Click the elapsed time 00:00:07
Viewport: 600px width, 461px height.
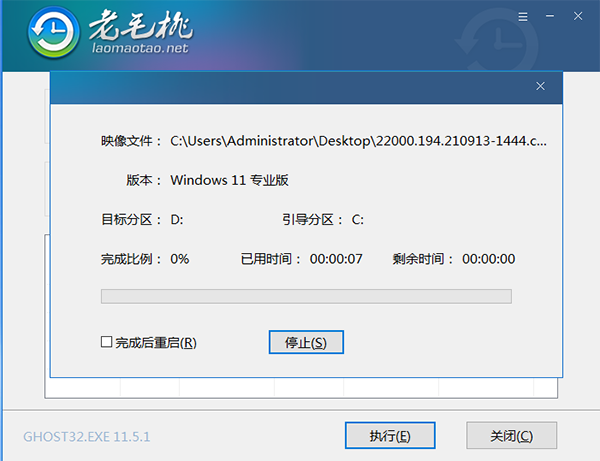pos(336,259)
